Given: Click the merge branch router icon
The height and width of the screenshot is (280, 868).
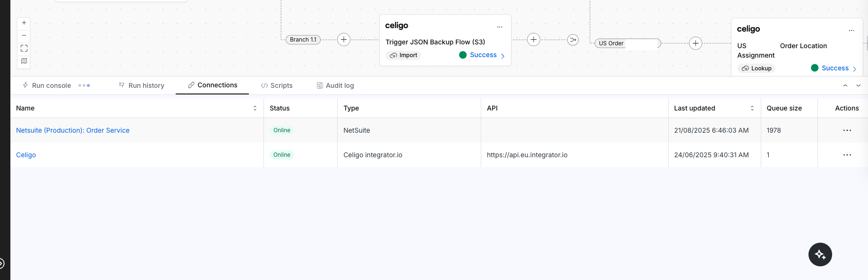Looking at the screenshot, I should (573, 40).
